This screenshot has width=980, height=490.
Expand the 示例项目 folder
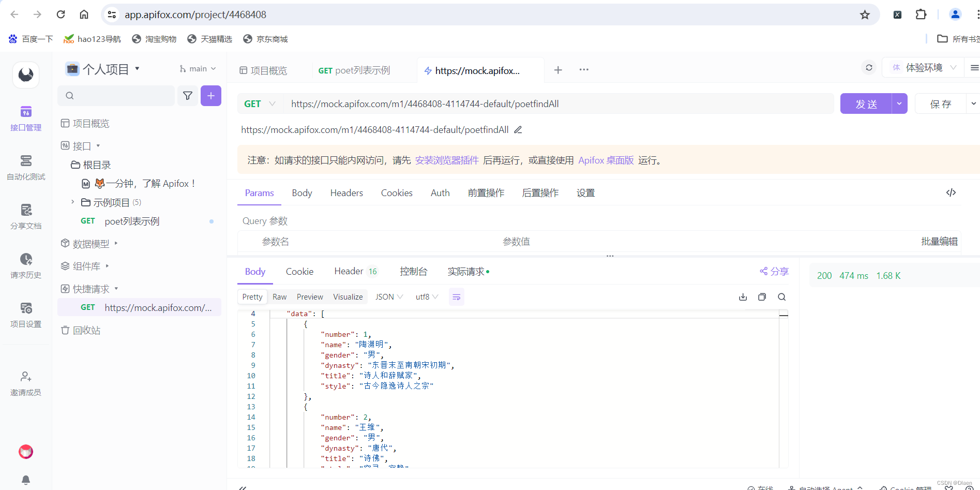72,202
